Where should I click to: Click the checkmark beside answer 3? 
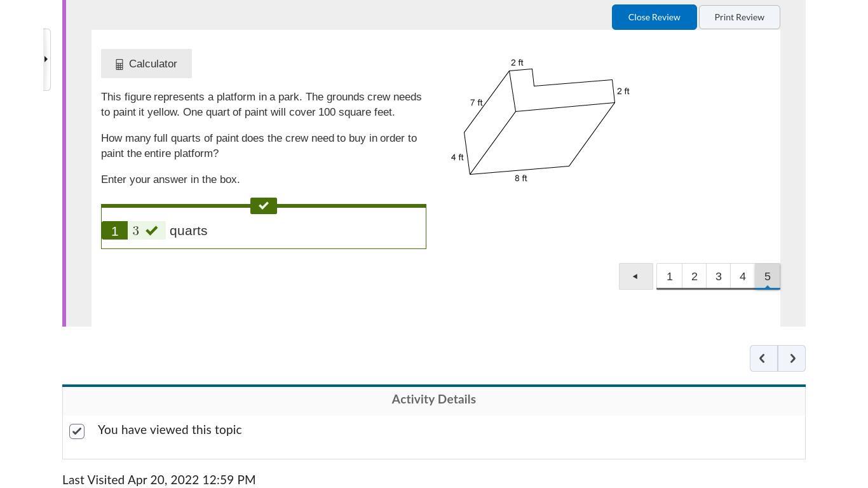152,231
